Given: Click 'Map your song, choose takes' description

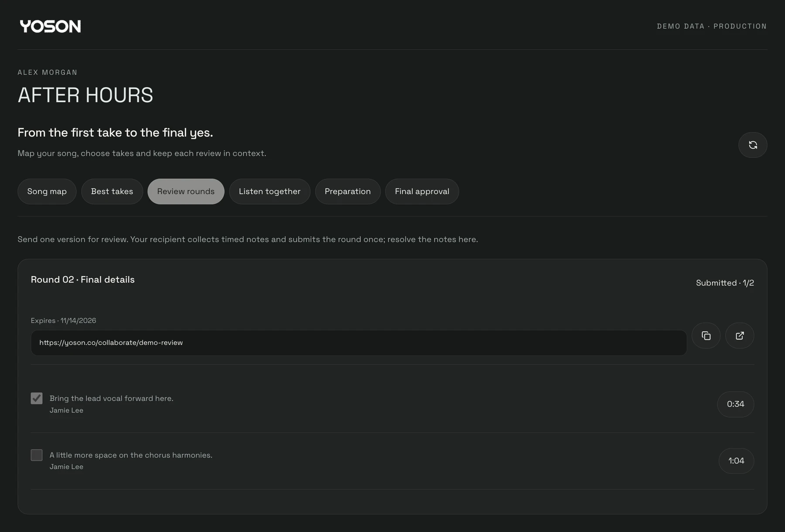Looking at the screenshot, I should coord(142,153).
